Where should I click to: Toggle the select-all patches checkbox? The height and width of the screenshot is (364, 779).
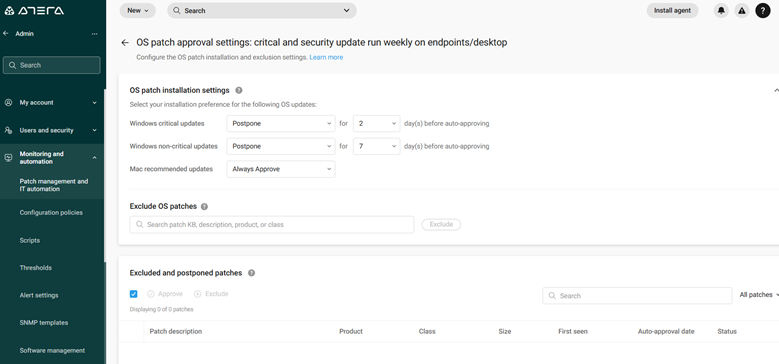(133, 294)
